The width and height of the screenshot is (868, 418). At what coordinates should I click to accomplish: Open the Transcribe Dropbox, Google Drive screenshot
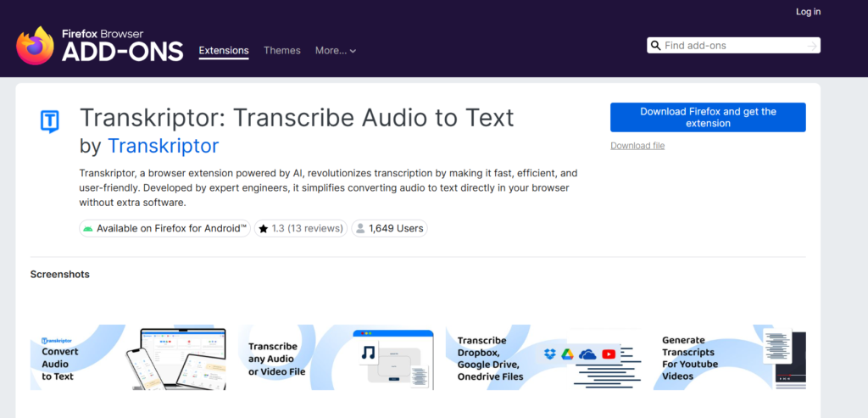[543, 358]
